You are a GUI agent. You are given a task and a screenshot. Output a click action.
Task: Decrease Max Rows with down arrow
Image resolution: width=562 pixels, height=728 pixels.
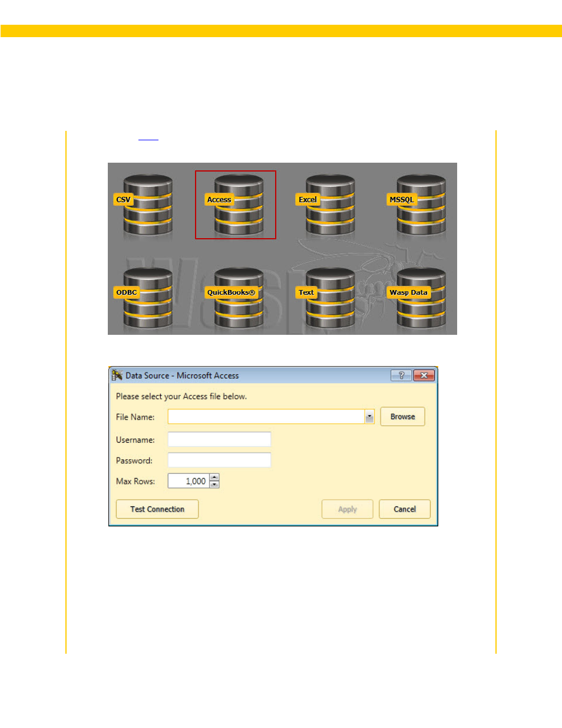[x=214, y=485]
